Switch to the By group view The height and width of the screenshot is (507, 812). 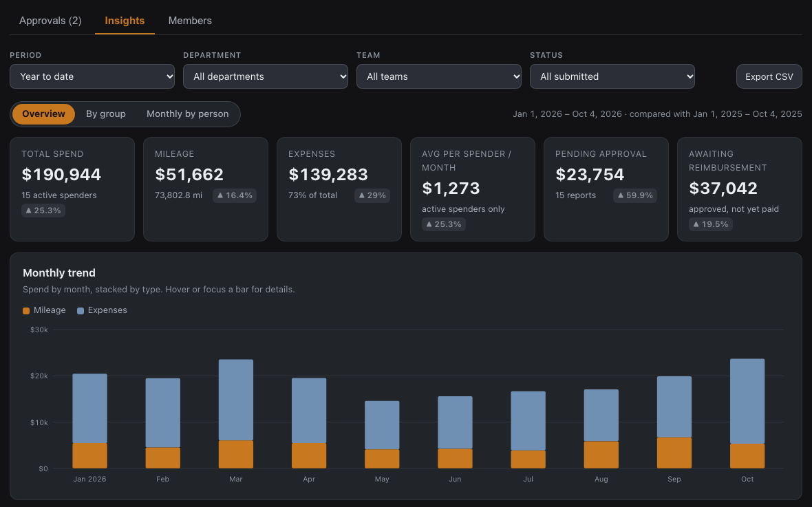point(106,114)
